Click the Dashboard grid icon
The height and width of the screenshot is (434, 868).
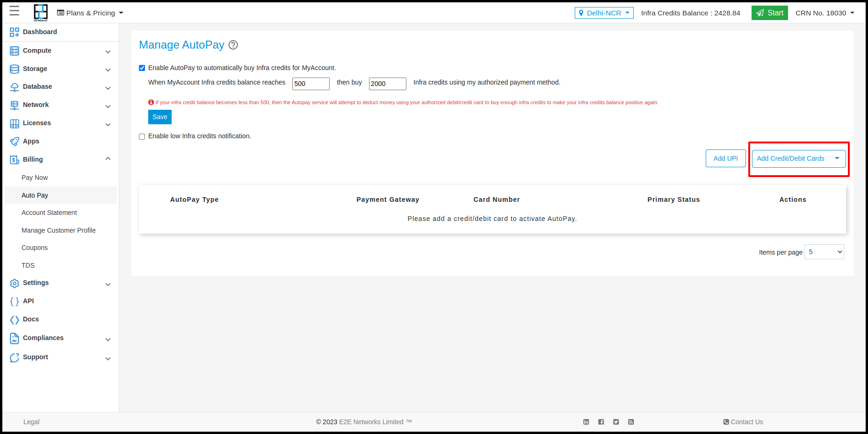pos(14,32)
